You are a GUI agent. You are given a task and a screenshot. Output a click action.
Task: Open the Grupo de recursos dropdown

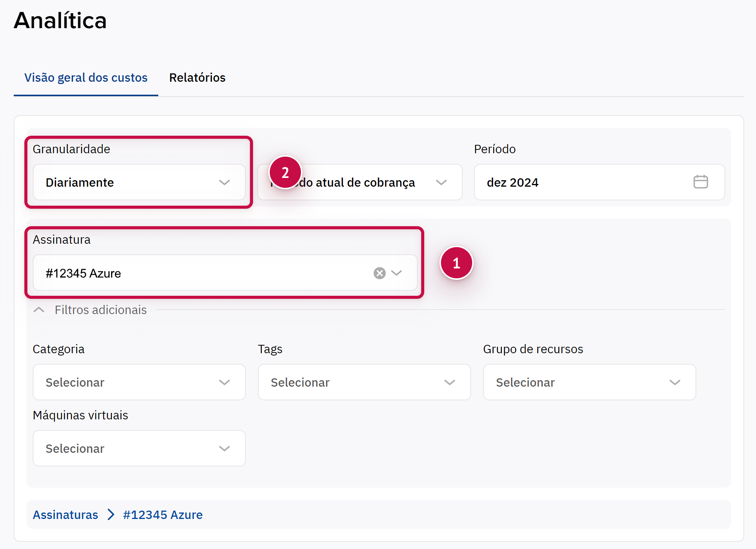tap(589, 382)
